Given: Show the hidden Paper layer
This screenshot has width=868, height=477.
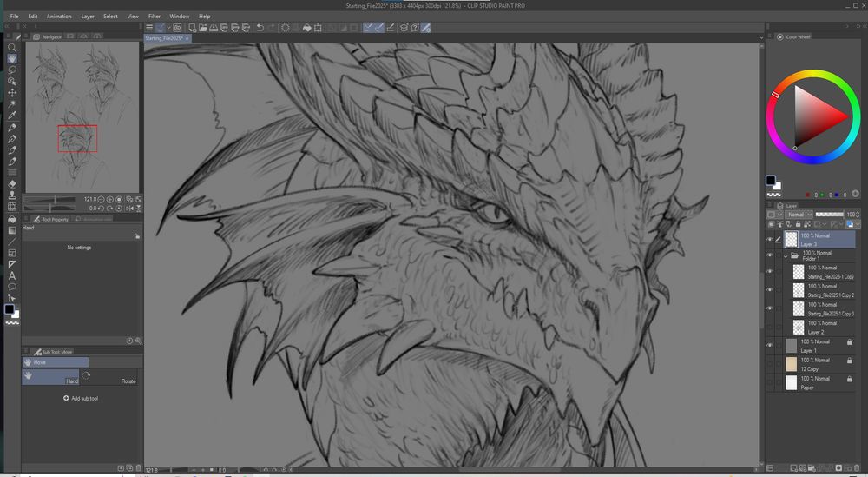Looking at the screenshot, I should 769,382.
